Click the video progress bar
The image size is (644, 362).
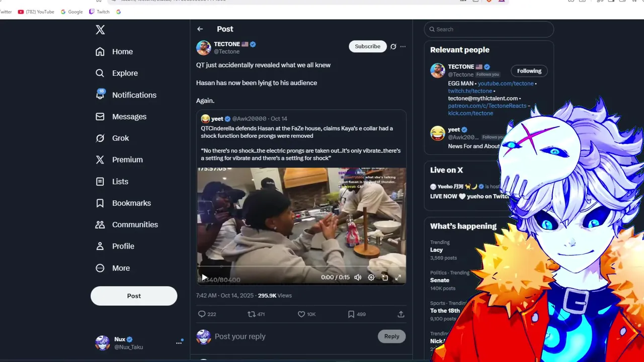coord(301,267)
